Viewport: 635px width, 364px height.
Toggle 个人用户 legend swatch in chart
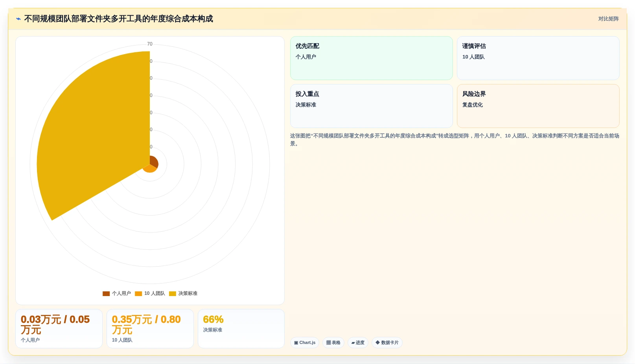pos(106,294)
